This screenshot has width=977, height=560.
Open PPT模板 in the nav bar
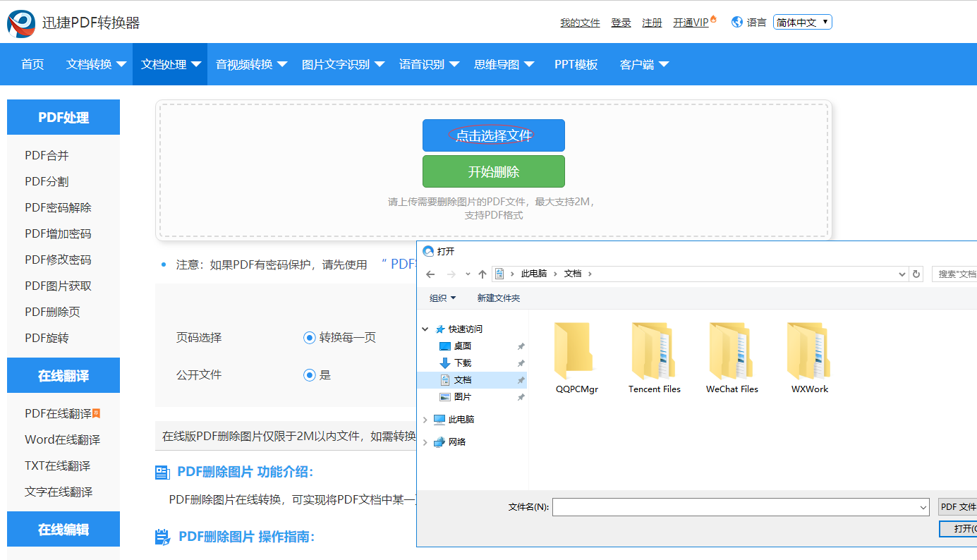(576, 64)
